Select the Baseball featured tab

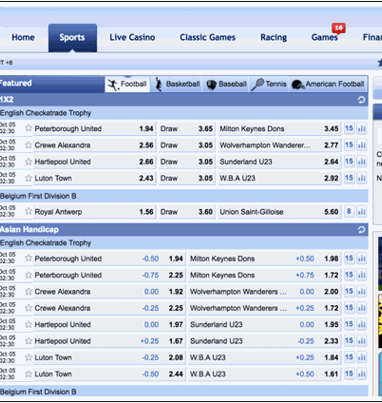(226, 84)
